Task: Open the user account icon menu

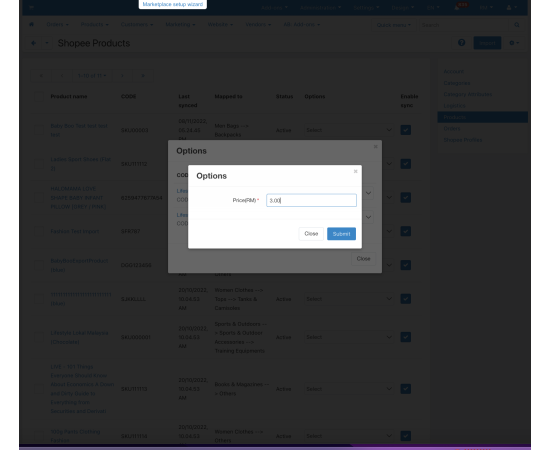Action: (511, 7)
